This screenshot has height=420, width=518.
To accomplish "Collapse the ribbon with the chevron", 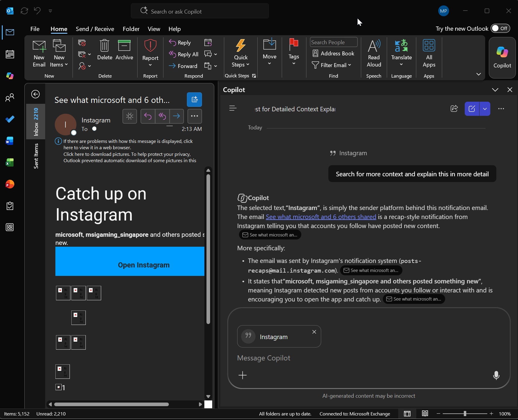I will (x=479, y=74).
